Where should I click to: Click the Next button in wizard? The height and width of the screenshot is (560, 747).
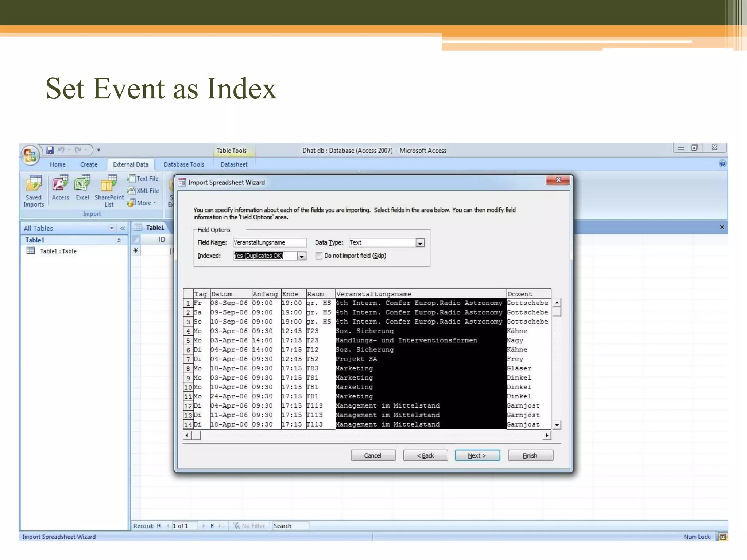click(477, 455)
